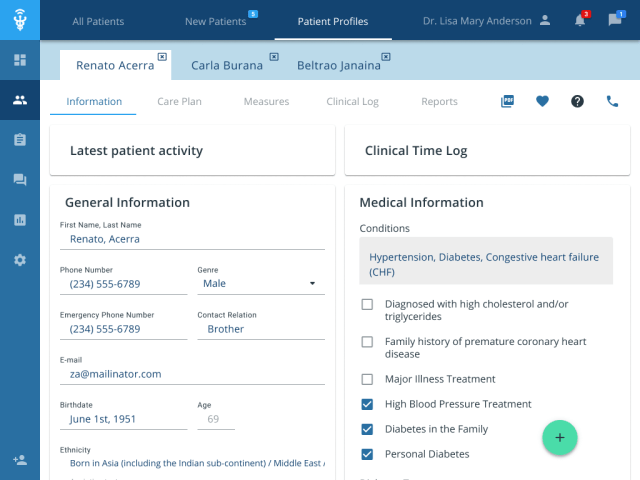Switch to the Care Plan tab
Image resolution: width=640 pixels, height=480 pixels.
[x=179, y=101]
